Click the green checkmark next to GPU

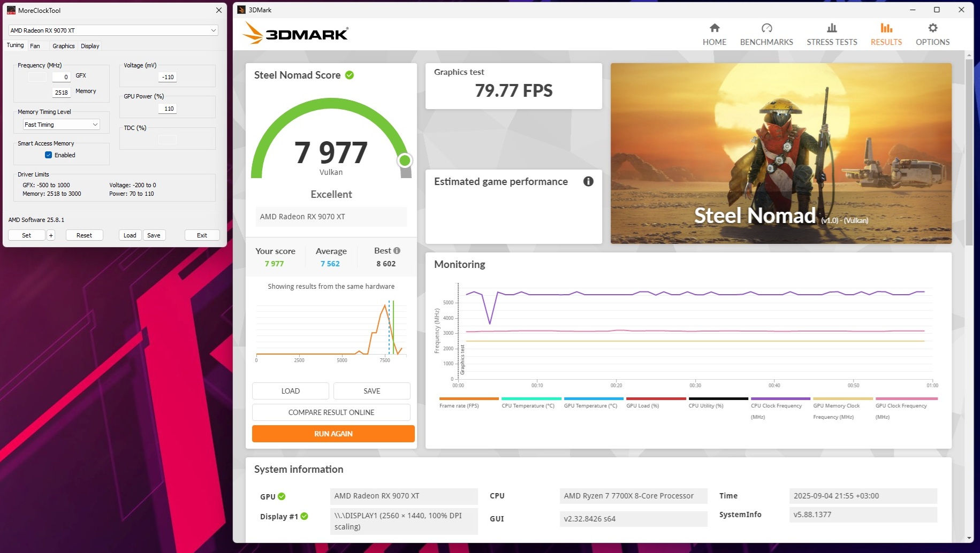point(282,496)
